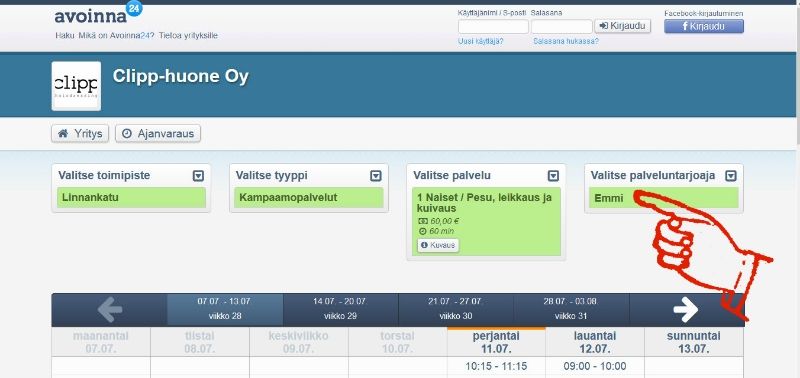Select week tab viikko 29
The image size is (800, 378).
point(340,310)
